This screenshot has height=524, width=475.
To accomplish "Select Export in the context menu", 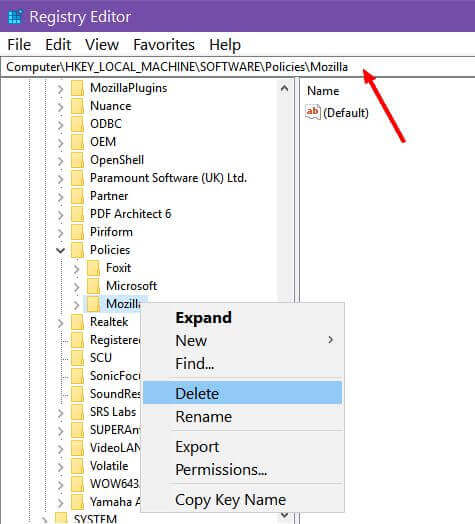I will click(197, 446).
